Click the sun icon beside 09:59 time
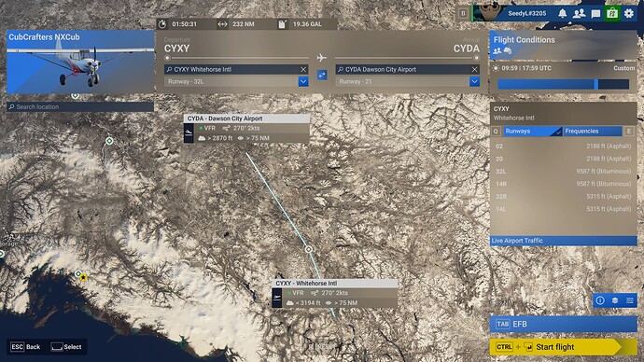 496,68
